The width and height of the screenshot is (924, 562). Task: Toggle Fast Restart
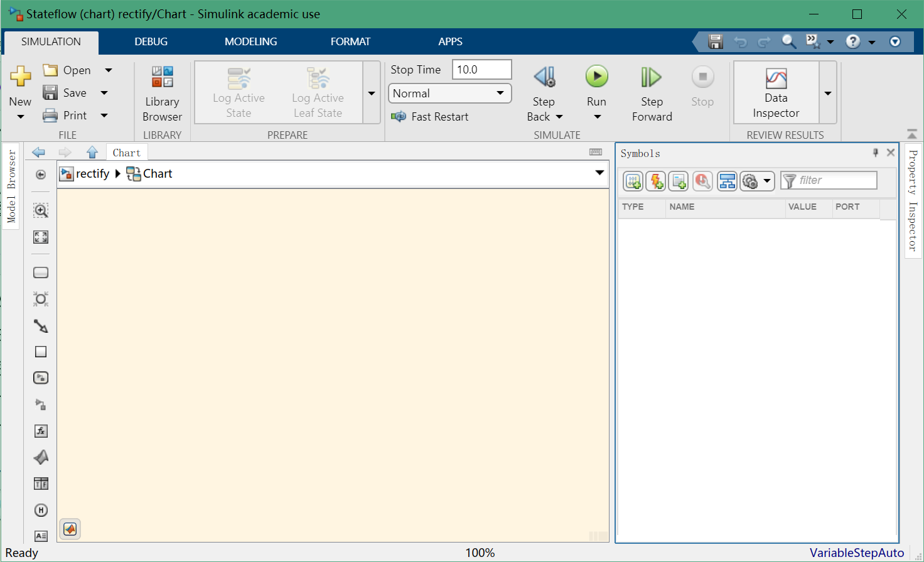(x=429, y=116)
